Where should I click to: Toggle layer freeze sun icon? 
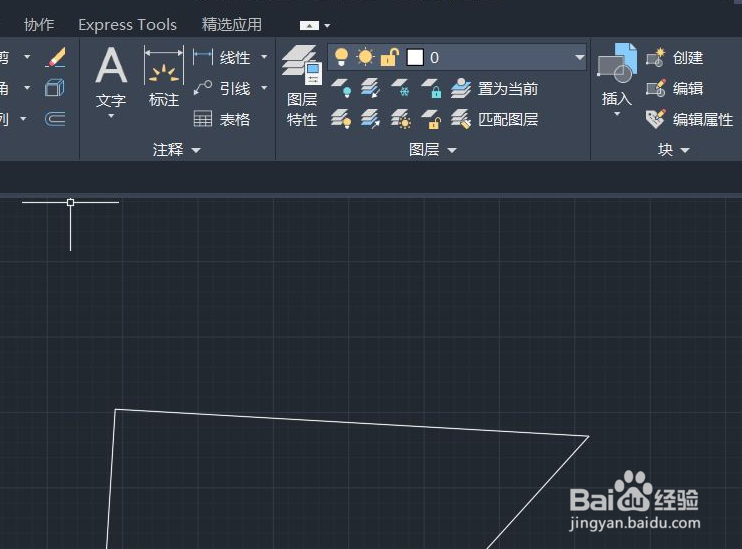click(x=365, y=57)
